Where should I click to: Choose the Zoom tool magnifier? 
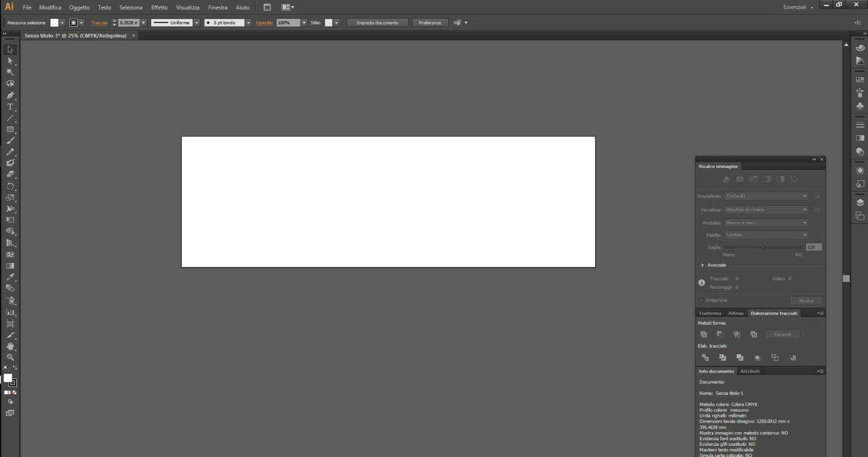[x=10, y=357]
